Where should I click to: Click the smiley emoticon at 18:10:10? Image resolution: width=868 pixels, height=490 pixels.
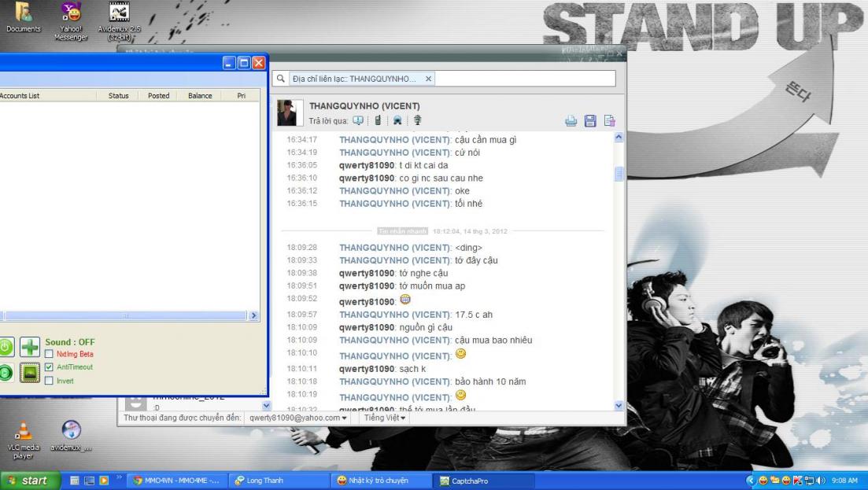460,353
